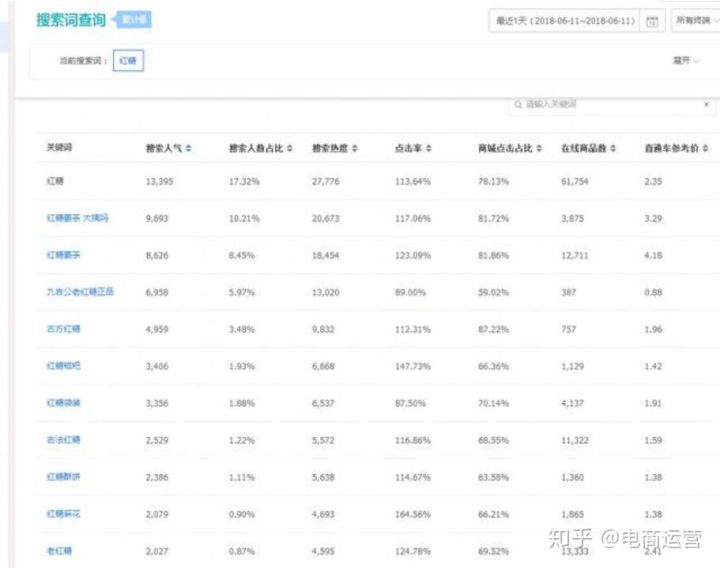This screenshot has height=568, width=720.
Task: Open keyword link 老红糖
Action: (x=59, y=551)
